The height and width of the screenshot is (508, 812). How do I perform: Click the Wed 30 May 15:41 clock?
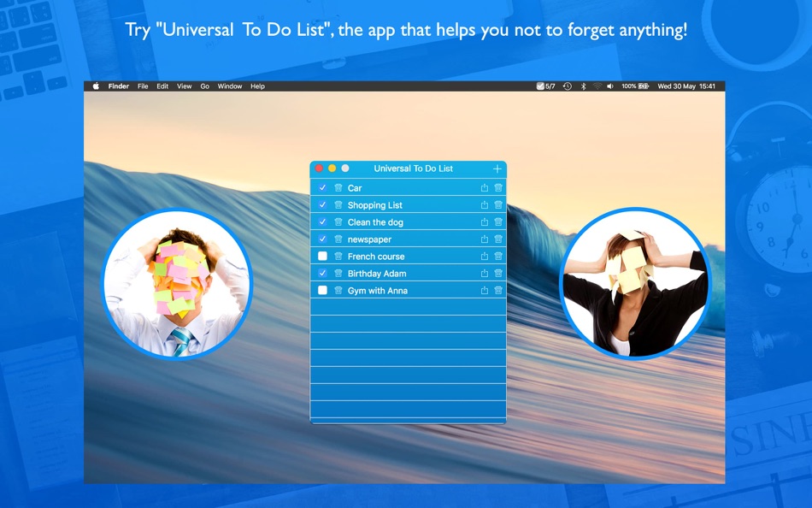point(686,86)
